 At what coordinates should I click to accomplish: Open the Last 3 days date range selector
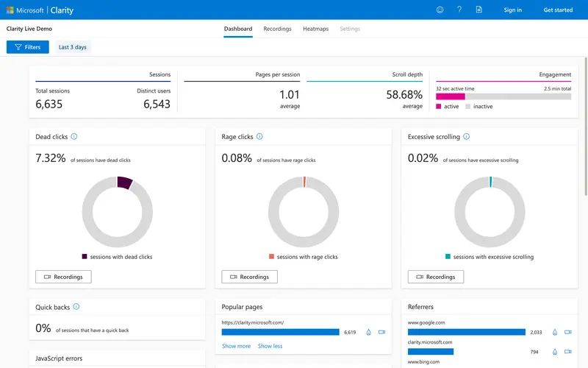[72, 47]
